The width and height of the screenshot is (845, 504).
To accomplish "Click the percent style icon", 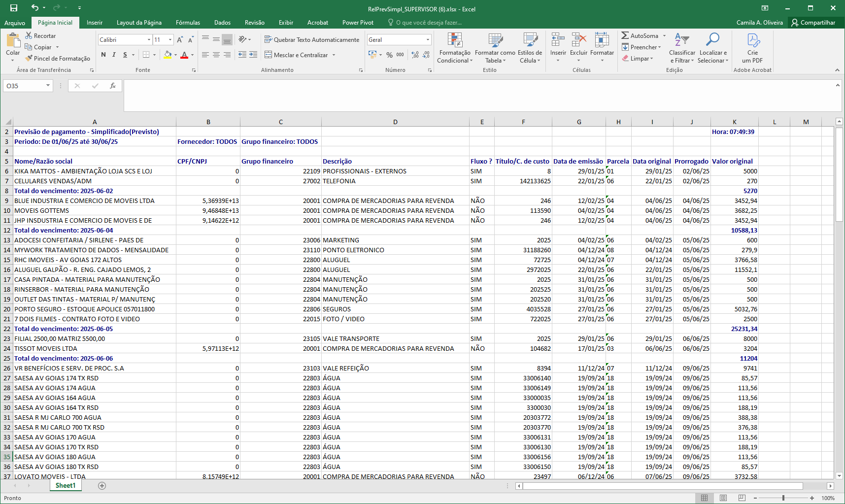I will pos(390,55).
